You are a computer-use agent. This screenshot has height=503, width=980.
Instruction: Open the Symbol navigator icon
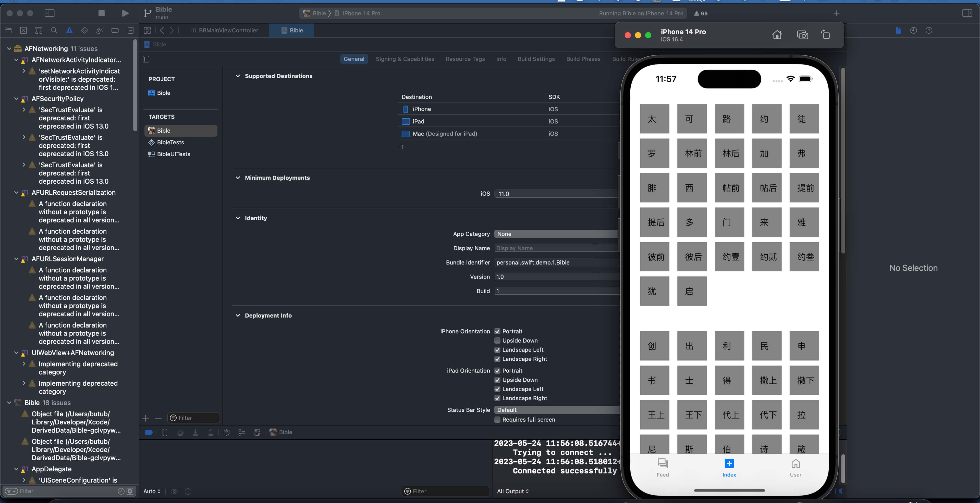(x=39, y=30)
